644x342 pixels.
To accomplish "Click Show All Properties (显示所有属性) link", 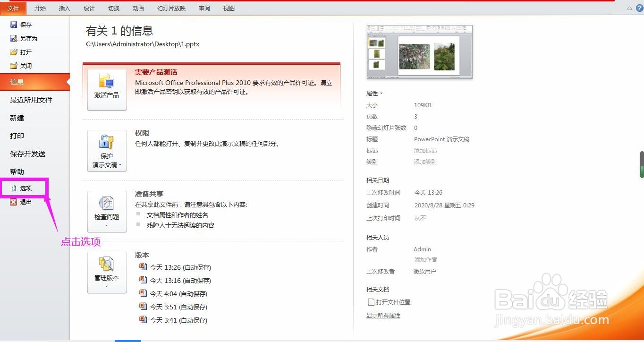I will 383,316.
